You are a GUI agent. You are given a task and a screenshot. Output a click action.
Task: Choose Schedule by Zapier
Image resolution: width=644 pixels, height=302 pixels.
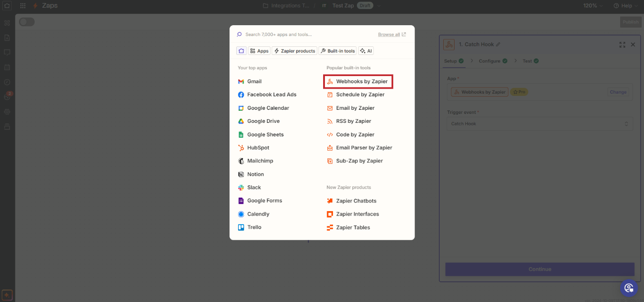[x=356, y=95]
